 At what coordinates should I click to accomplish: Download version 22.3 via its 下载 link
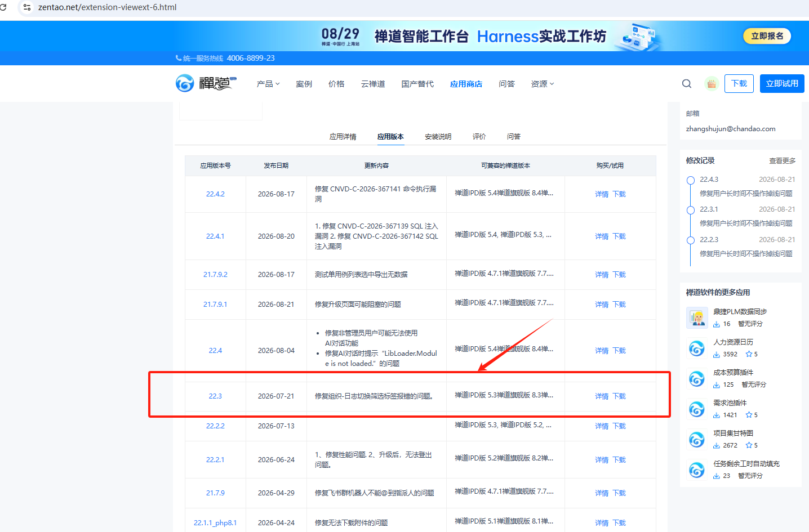click(x=619, y=396)
